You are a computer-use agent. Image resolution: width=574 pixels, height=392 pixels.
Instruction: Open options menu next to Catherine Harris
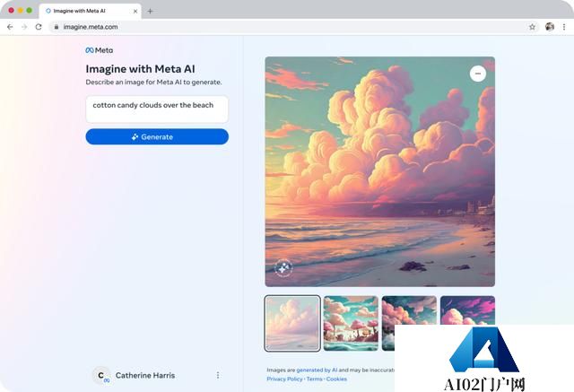pos(218,375)
